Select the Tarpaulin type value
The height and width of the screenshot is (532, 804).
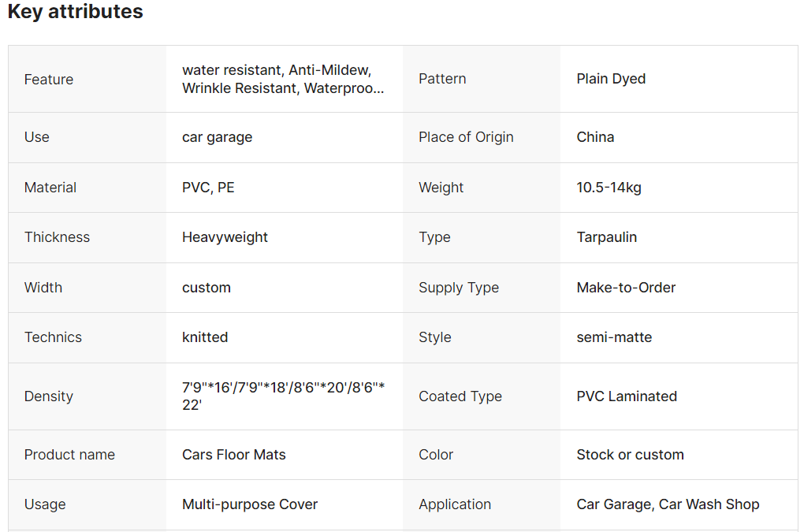(x=606, y=237)
